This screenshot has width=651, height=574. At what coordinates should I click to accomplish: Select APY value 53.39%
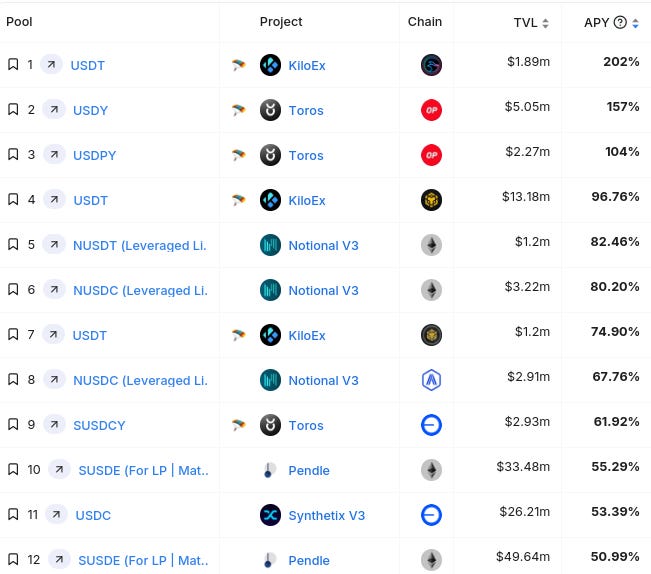point(615,511)
